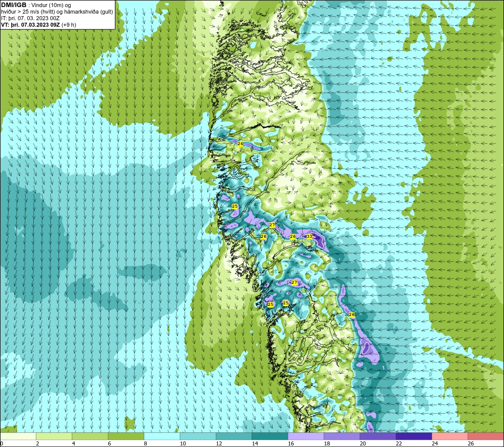Click the 26 gust label immediately left of 33
The image size is (504, 447).
[292, 236]
